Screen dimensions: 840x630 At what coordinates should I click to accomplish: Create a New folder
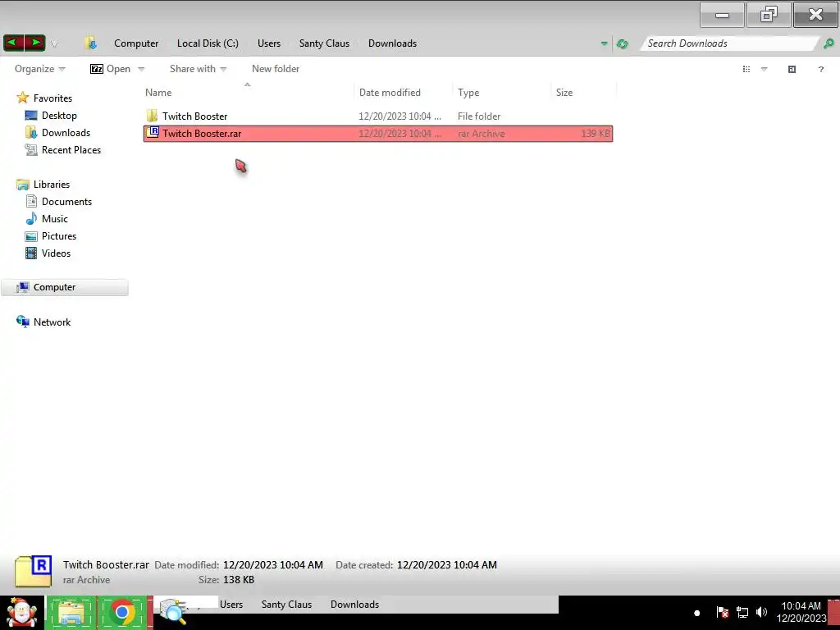coord(276,69)
